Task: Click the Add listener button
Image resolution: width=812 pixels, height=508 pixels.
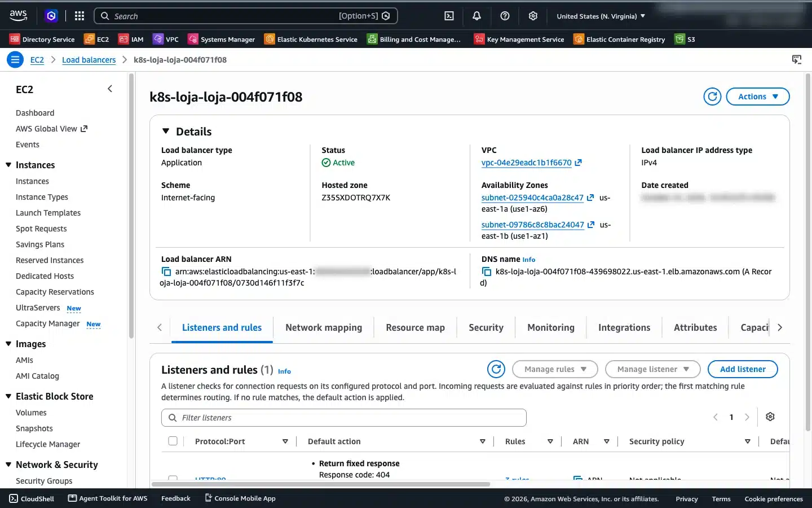Action: (x=743, y=369)
